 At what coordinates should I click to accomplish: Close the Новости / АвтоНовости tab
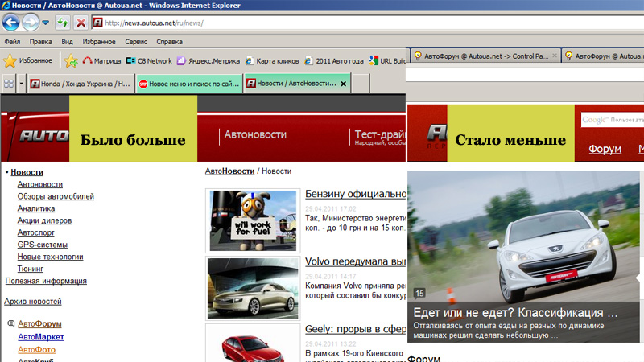(344, 84)
